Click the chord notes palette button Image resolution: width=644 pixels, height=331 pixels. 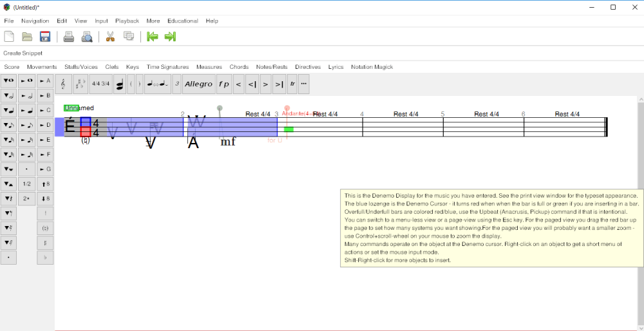pyautogui.click(x=120, y=84)
